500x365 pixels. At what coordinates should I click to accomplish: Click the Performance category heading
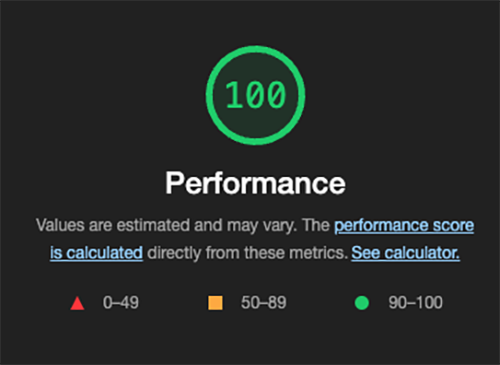(256, 183)
